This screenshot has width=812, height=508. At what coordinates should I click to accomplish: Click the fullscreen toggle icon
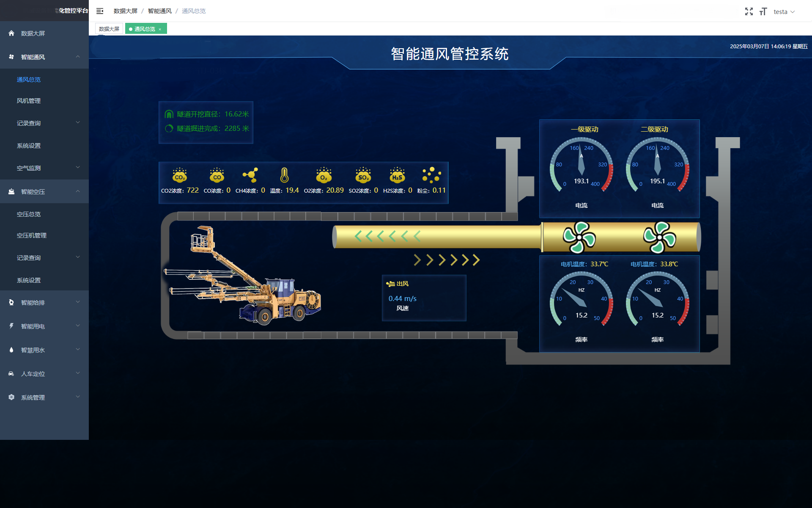749,11
